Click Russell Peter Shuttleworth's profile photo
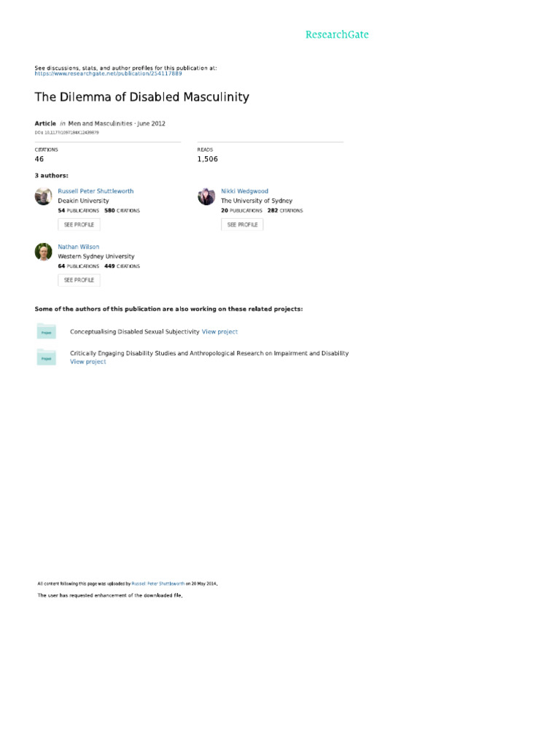The width and height of the screenshot is (560, 747). tap(44, 196)
